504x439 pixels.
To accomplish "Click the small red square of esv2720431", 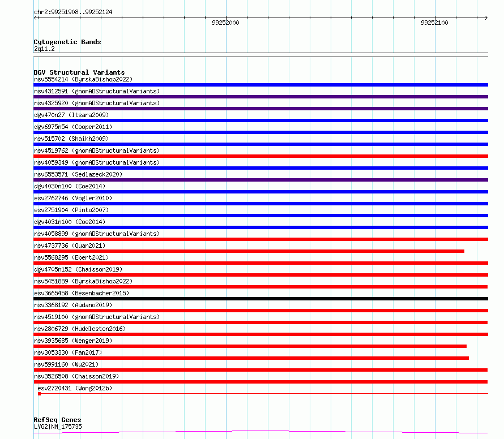I will click(39, 394).
